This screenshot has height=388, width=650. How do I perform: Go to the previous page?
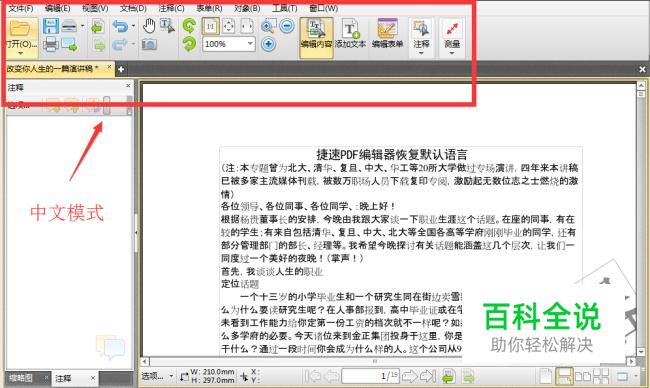point(332,376)
